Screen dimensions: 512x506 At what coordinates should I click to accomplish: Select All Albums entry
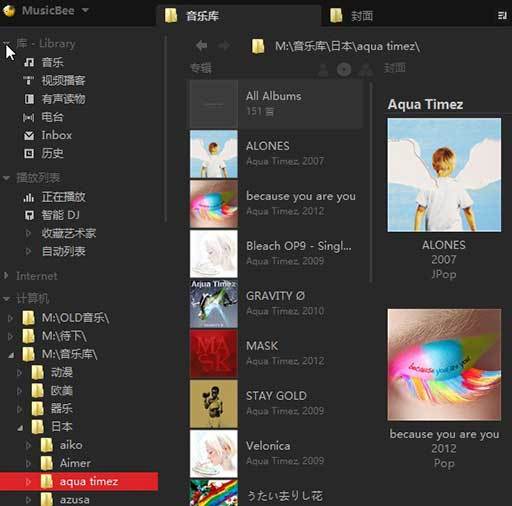point(276,104)
